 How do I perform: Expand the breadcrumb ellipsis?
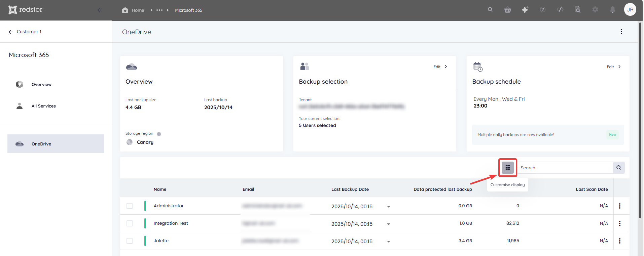coord(159,10)
